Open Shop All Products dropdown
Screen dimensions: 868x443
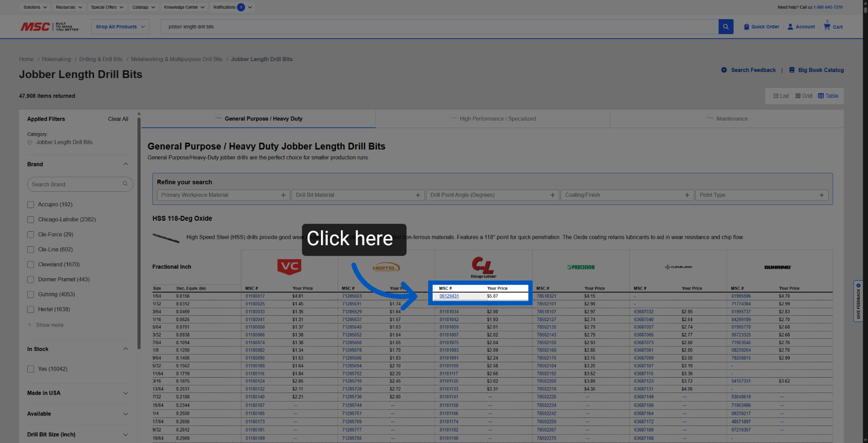120,26
